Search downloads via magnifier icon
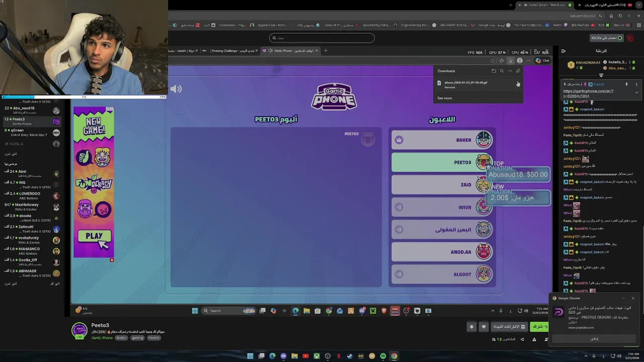 pyautogui.click(x=502, y=71)
